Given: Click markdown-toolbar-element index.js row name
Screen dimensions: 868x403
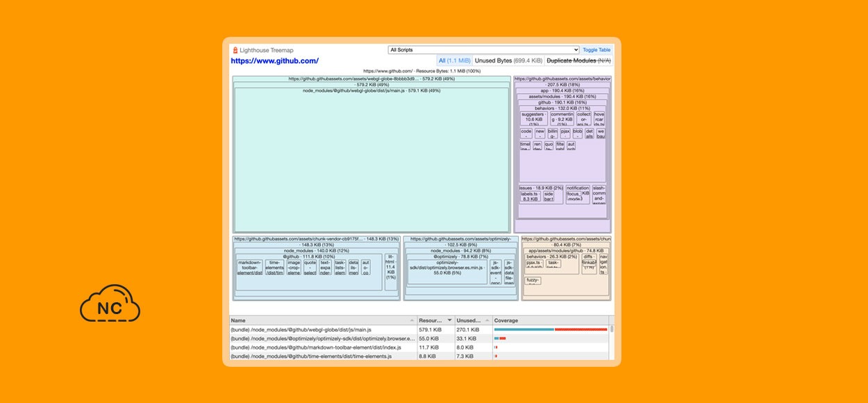Looking at the screenshot, I should [316, 347].
